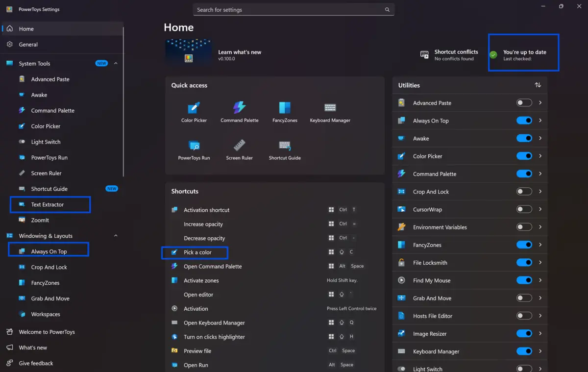The height and width of the screenshot is (372, 588).
Task: Click Crop And Lock icon in Utilities
Action: click(401, 192)
